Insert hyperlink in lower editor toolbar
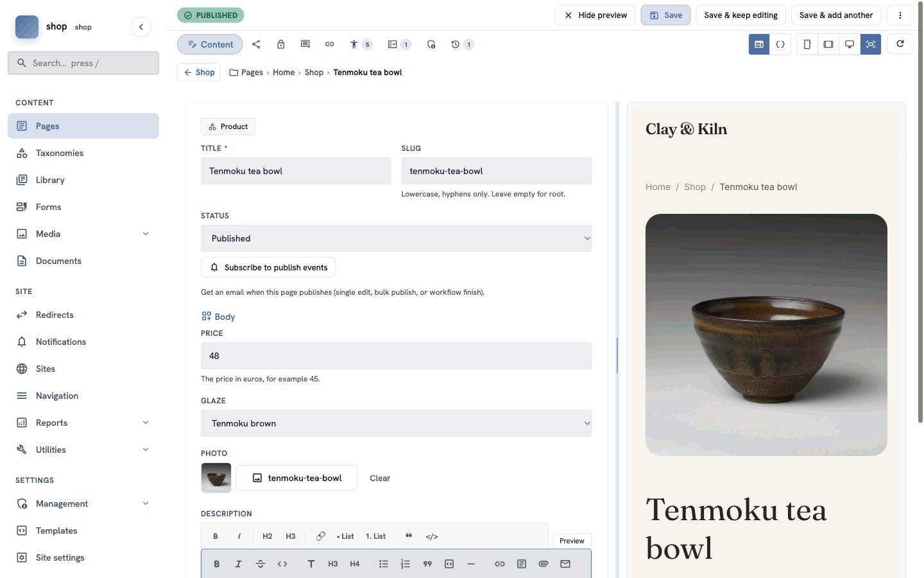The height and width of the screenshot is (578, 924). (500, 564)
